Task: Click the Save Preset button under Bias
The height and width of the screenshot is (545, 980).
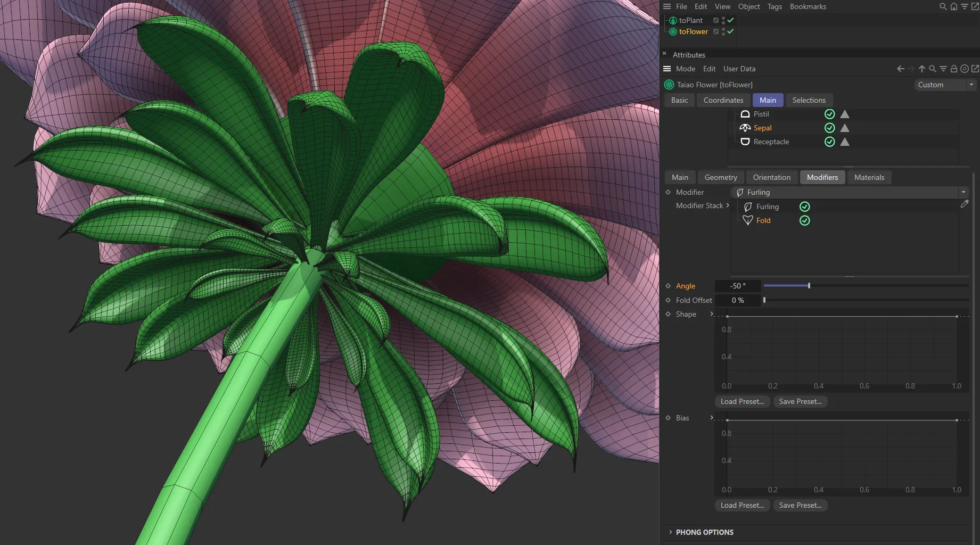Action: (800, 505)
